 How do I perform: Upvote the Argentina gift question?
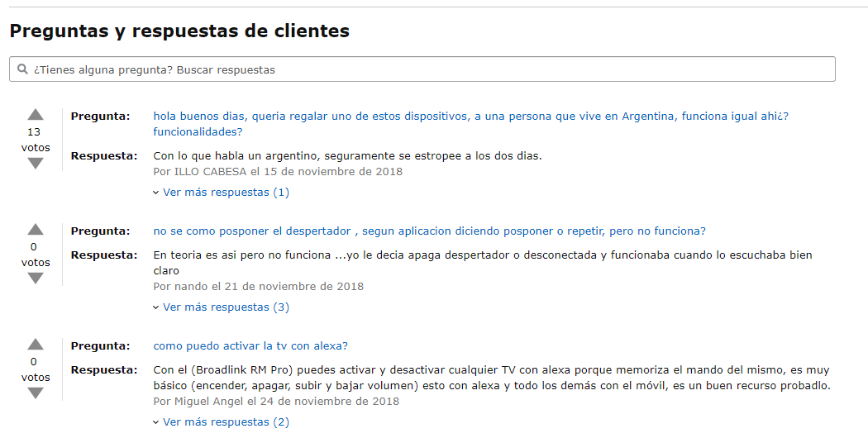[36, 115]
